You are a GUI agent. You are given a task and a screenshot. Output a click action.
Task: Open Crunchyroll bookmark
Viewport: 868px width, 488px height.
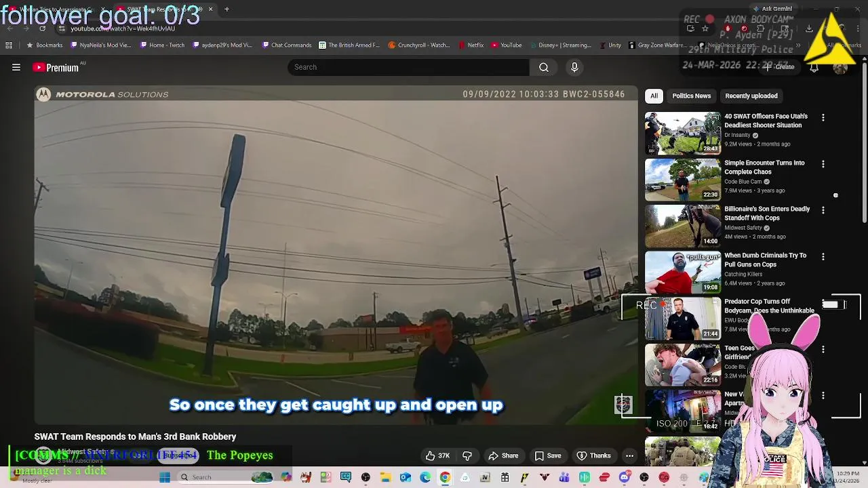click(419, 45)
